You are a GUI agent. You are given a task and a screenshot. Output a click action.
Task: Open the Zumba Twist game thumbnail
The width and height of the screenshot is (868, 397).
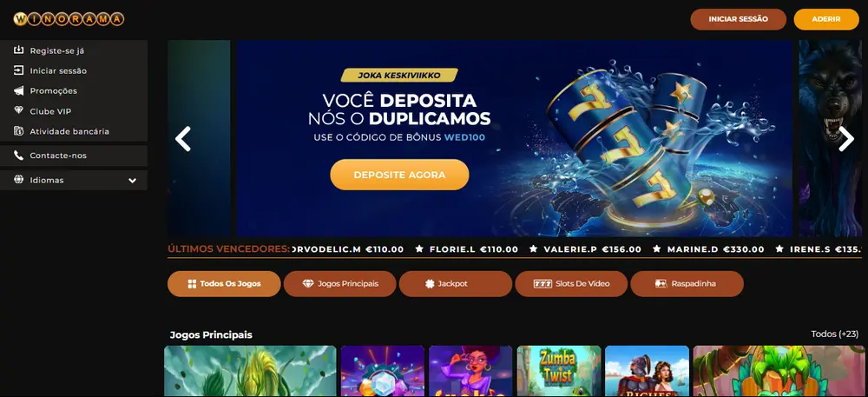tap(558, 371)
